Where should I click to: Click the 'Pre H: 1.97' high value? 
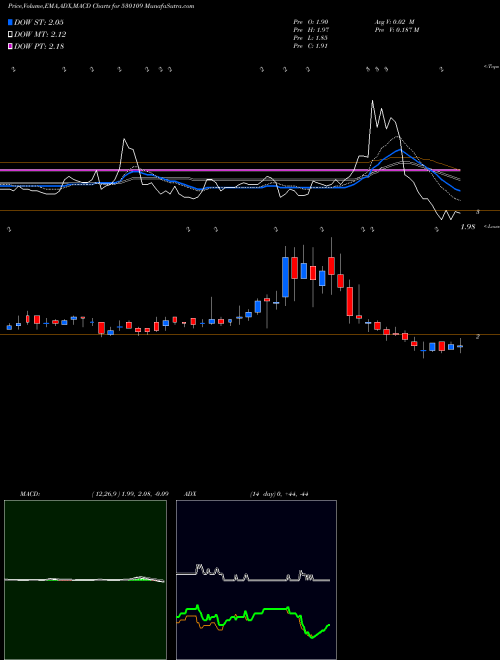[x=311, y=30]
